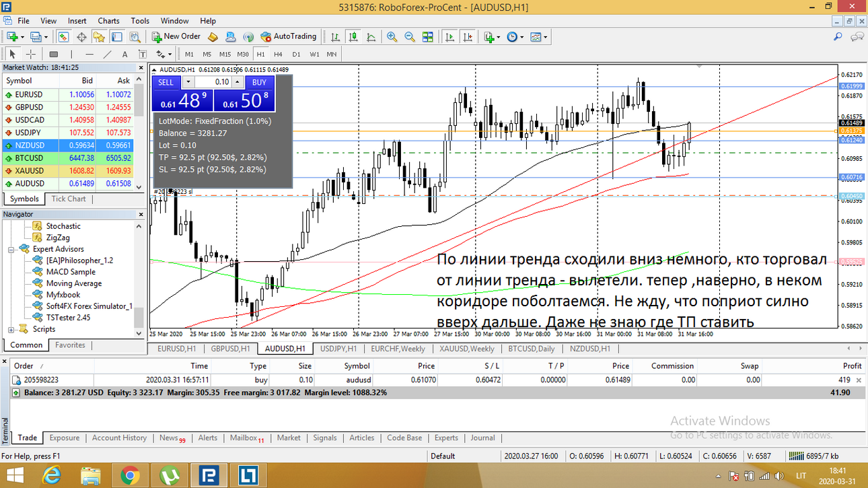Collapse the Expert Advisors tree node
868x488 pixels.
click(11, 249)
